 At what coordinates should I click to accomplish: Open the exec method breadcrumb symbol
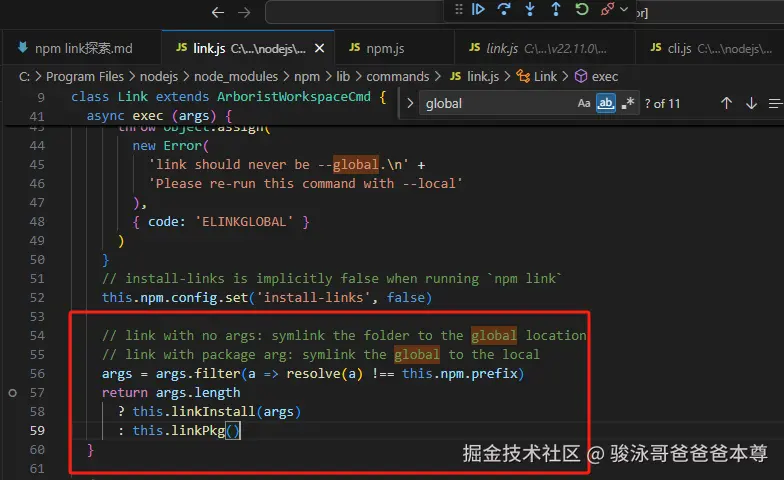(x=596, y=76)
